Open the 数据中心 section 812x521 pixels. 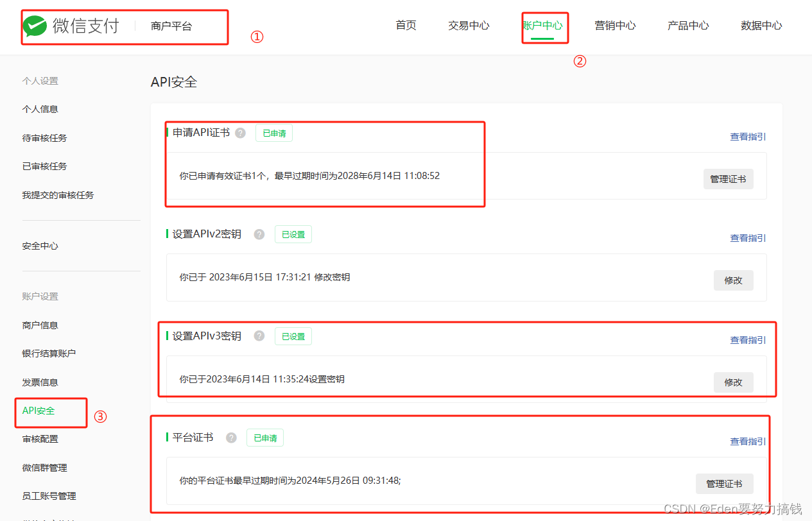point(761,25)
